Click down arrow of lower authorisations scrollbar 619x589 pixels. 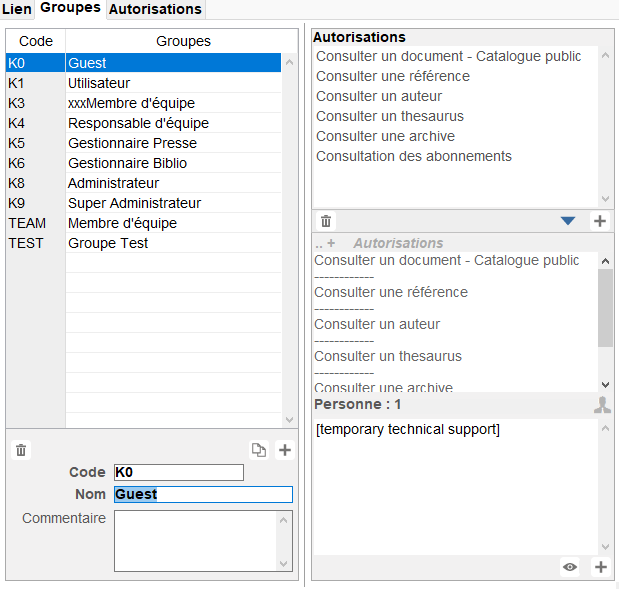click(x=605, y=385)
